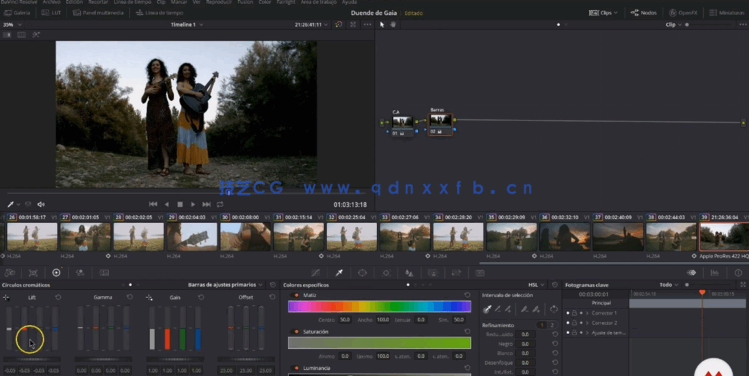The width and height of the screenshot is (749, 376).
Task: Toggle bypass color grades in viewer
Action: coord(339,24)
